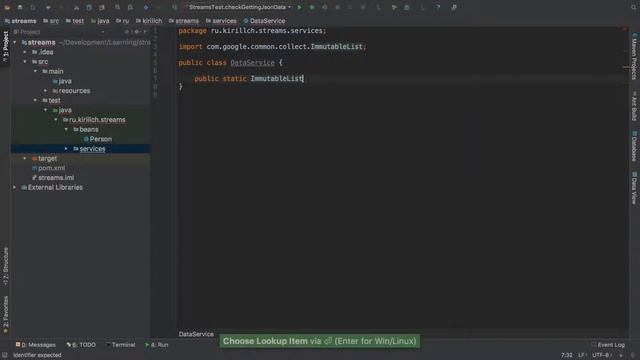Open the Help question mark icon
Screen dimensions: 640x360
(x=438, y=7)
